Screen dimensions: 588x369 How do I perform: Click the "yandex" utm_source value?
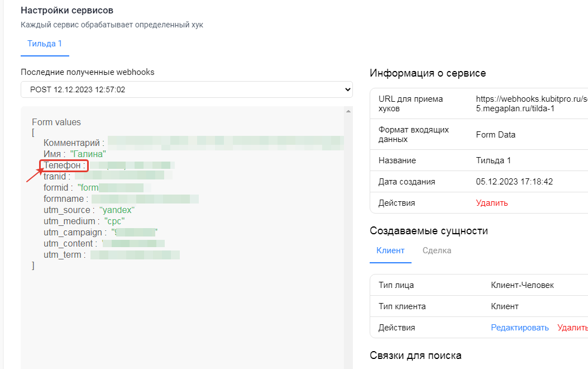click(x=117, y=210)
